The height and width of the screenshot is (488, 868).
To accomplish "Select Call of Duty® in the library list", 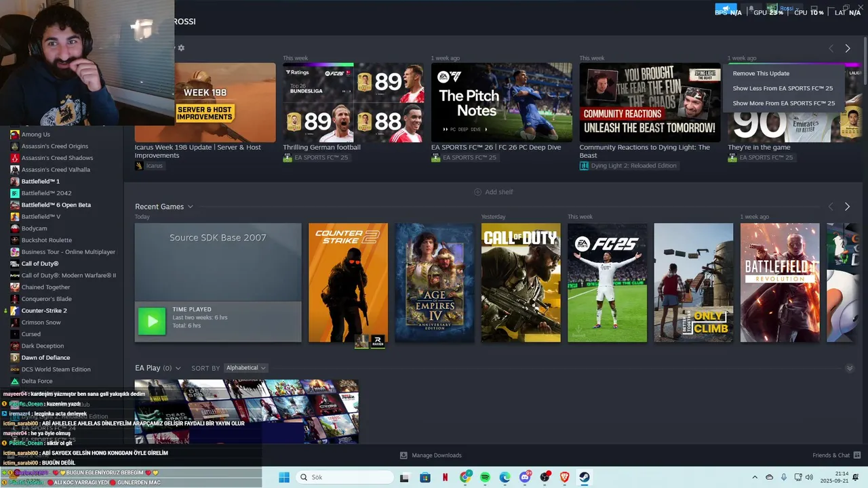I will tap(40, 264).
